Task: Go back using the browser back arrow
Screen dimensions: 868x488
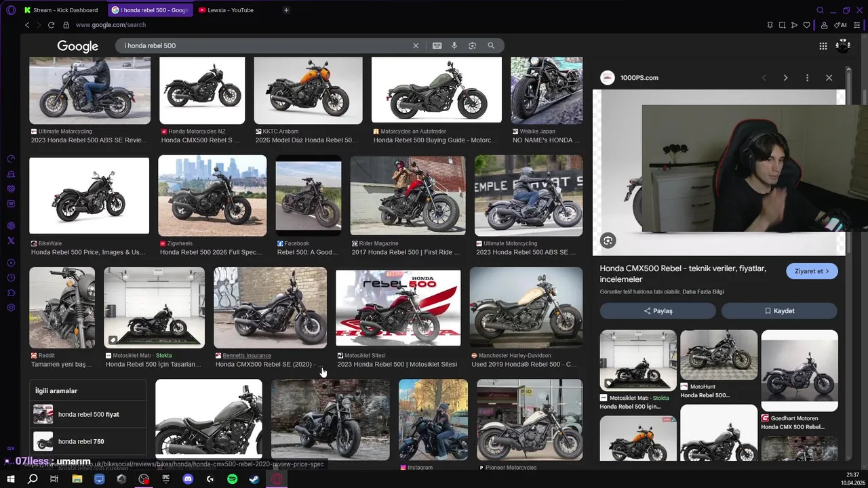Action: 27,25
